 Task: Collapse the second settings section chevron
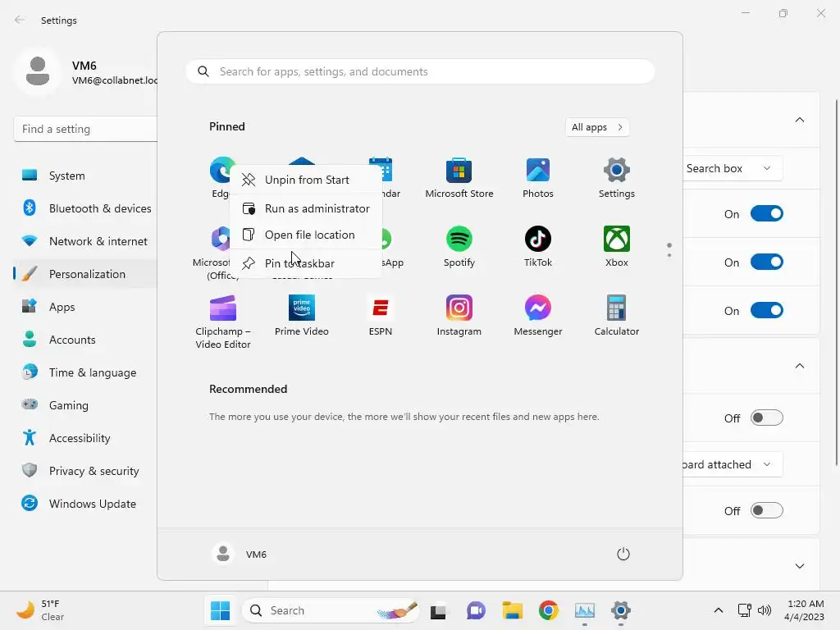tap(799, 366)
